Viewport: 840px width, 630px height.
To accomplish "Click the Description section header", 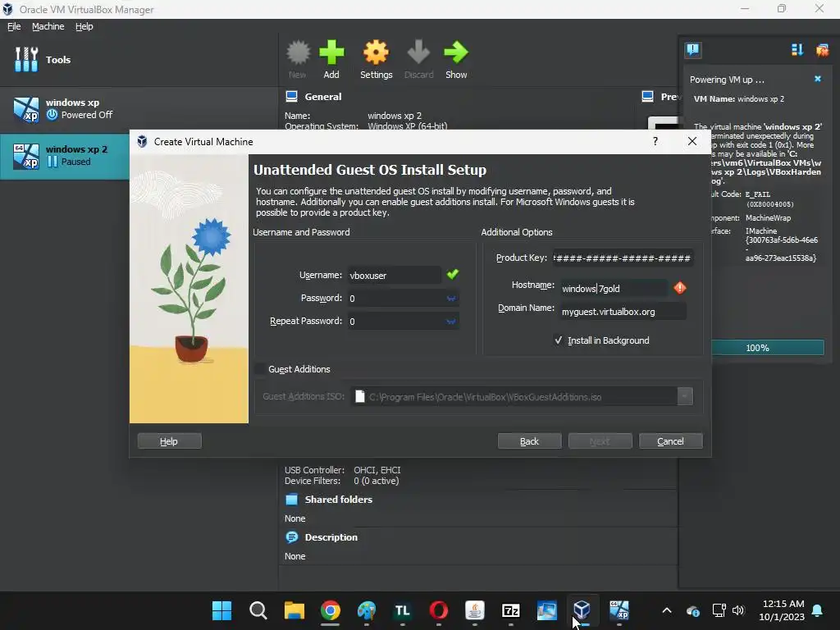I will tap(331, 537).
